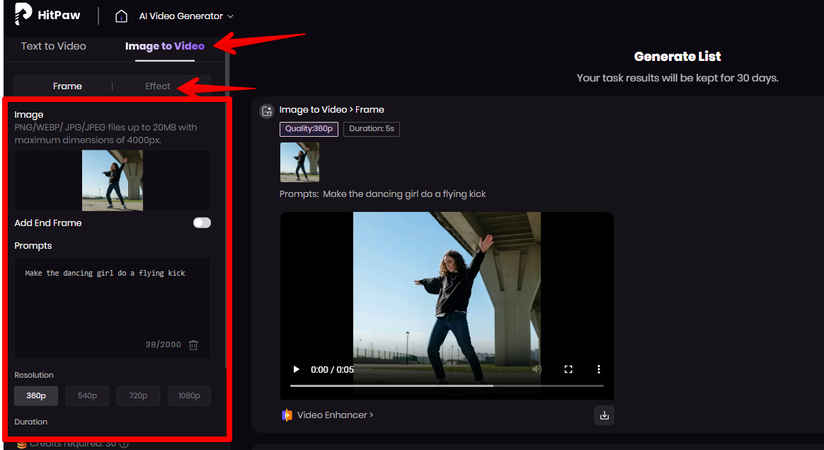Select 540p resolution

click(x=87, y=396)
